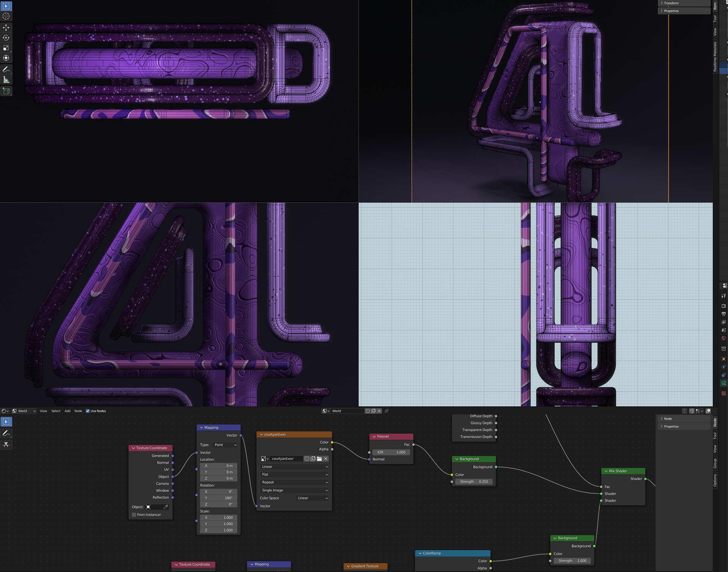
Task: Select the Scale tool
Action: (x=6, y=48)
